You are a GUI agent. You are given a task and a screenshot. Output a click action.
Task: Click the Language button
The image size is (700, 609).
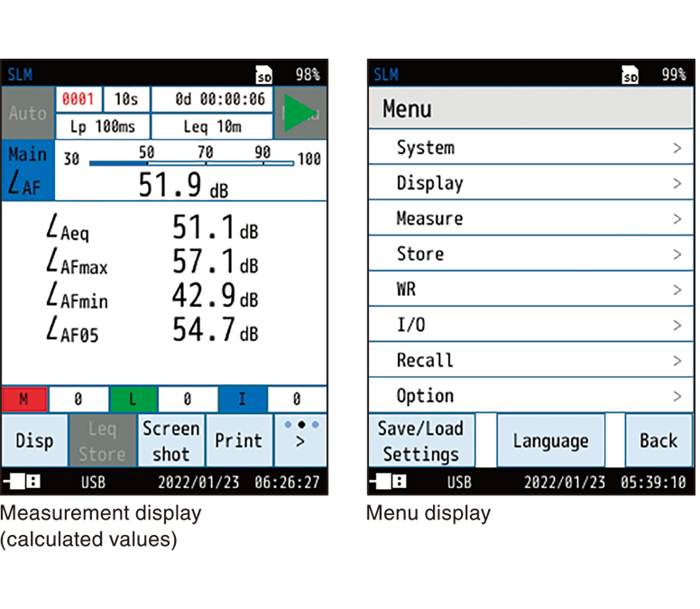pos(550,441)
